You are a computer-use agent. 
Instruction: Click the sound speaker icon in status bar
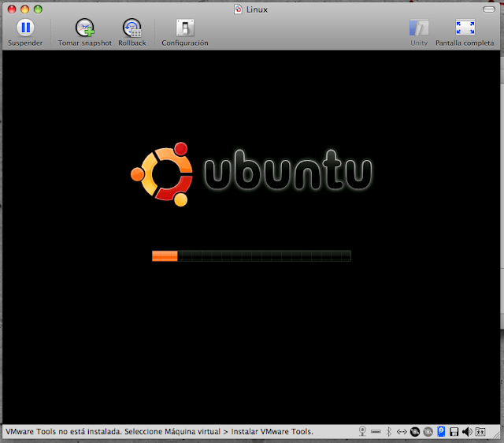[x=467, y=431]
